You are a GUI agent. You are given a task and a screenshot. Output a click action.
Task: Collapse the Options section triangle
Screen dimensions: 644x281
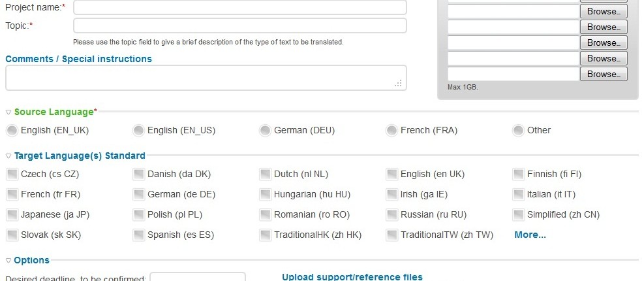point(8,261)
